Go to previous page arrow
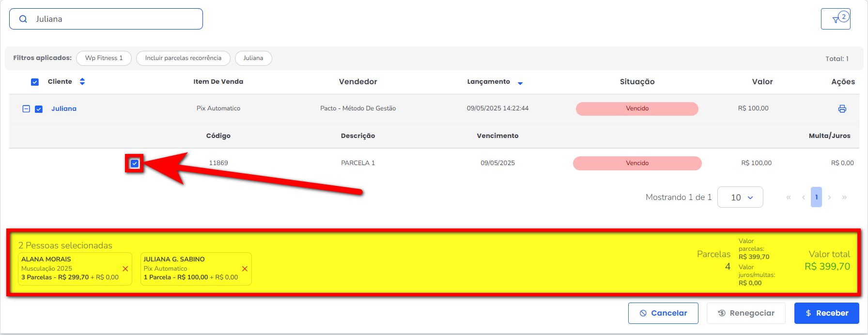Viewport: 868px width, 335px height. [x=804, y=198]
